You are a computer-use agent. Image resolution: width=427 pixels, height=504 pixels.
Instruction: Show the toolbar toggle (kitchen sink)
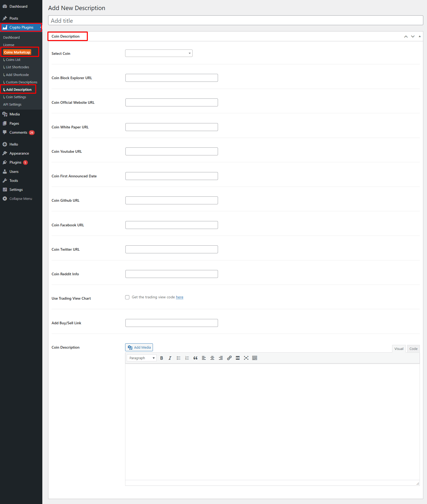click(255, 358)
